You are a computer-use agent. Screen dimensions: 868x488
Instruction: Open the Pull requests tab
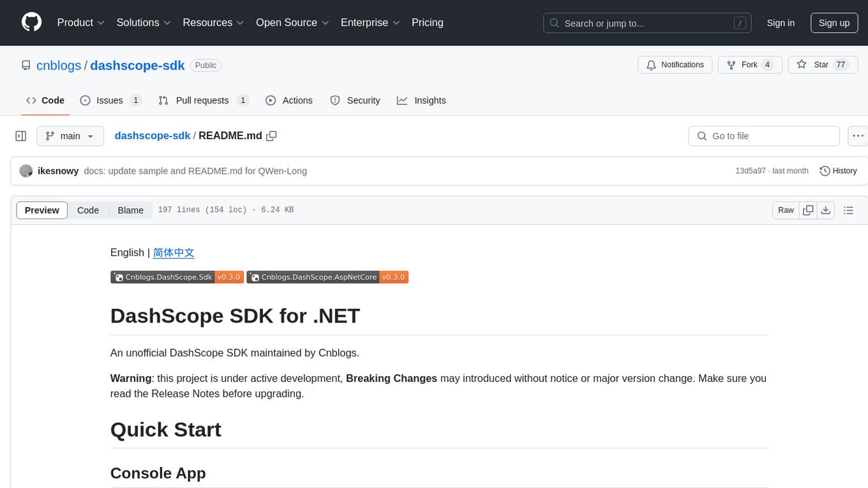203,100
